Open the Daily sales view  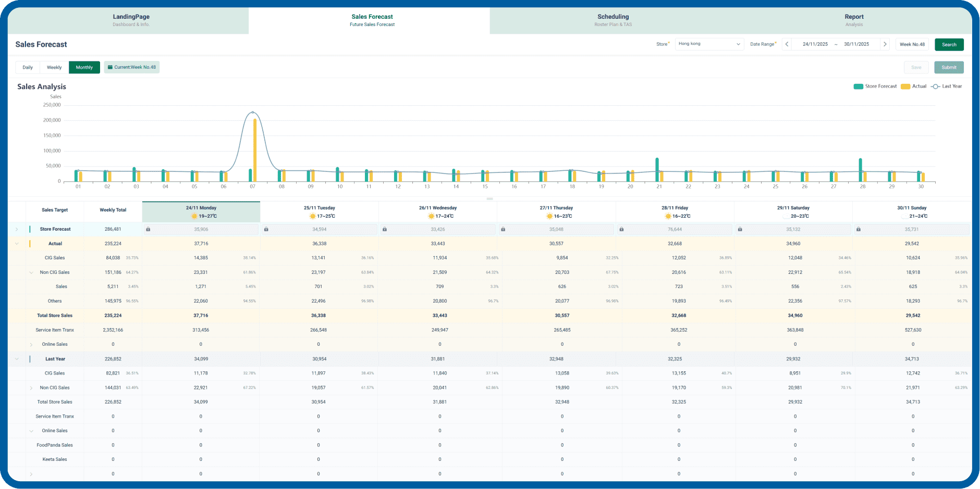click(x=27, y=67)
